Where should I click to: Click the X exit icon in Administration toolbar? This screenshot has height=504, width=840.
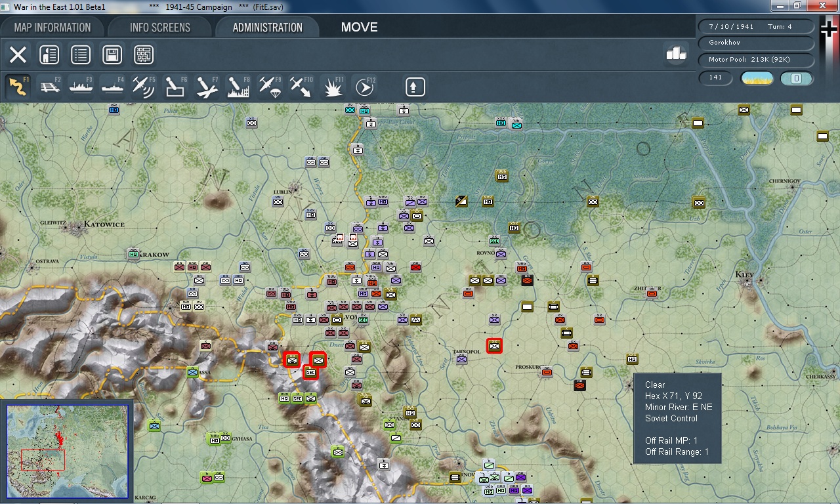click(x=18, y=54)
